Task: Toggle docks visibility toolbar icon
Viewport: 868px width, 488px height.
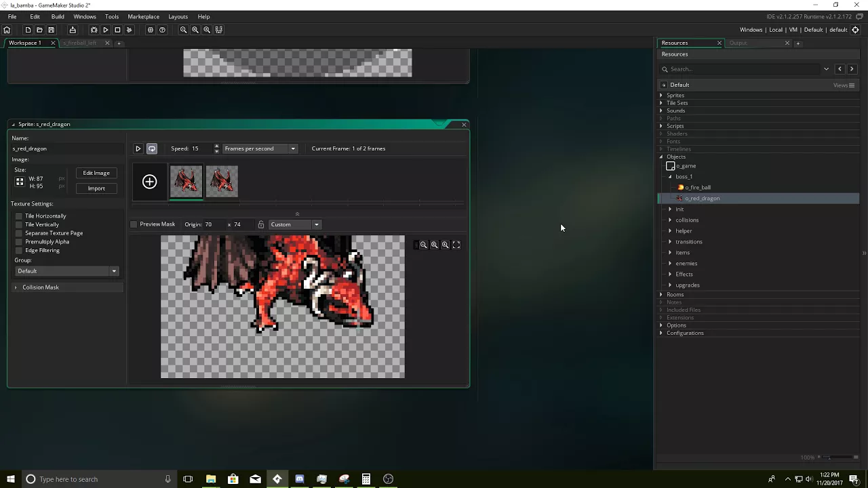Action: (x=219, y=30)
